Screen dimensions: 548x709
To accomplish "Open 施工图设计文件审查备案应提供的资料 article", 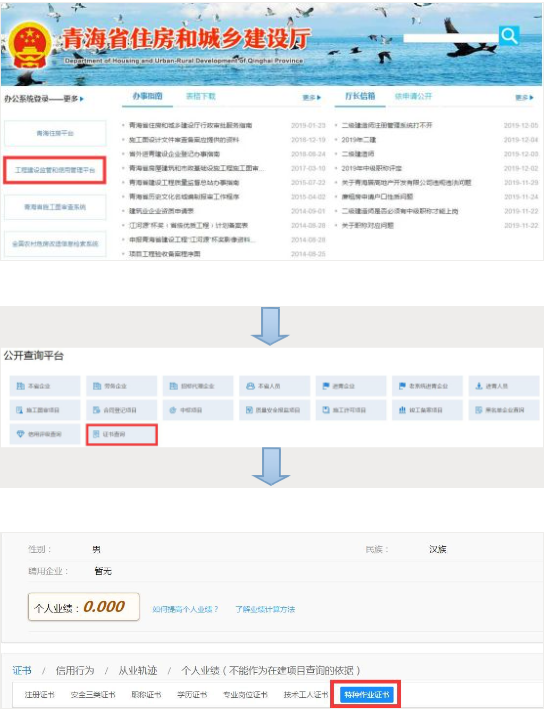I will 184,140.
